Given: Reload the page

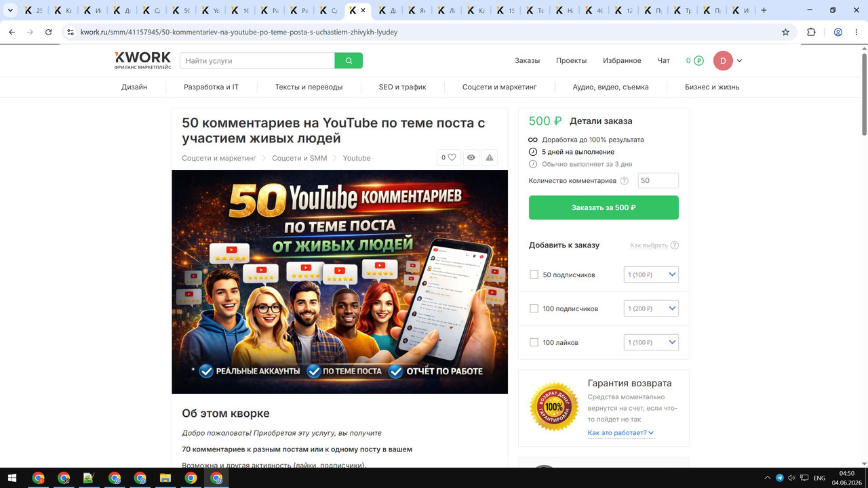Looking at the screenshot, I should coord(48,32).
